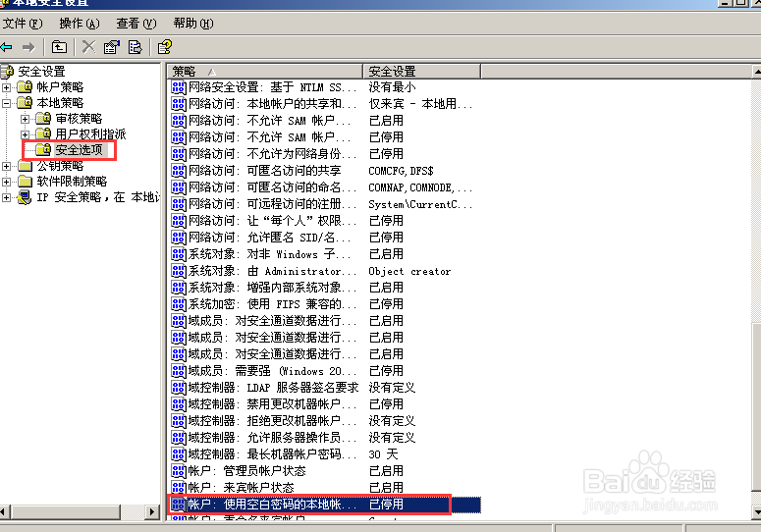
Task: Expand the 帐户策略 tree node
Action: (x=6, y=87)
